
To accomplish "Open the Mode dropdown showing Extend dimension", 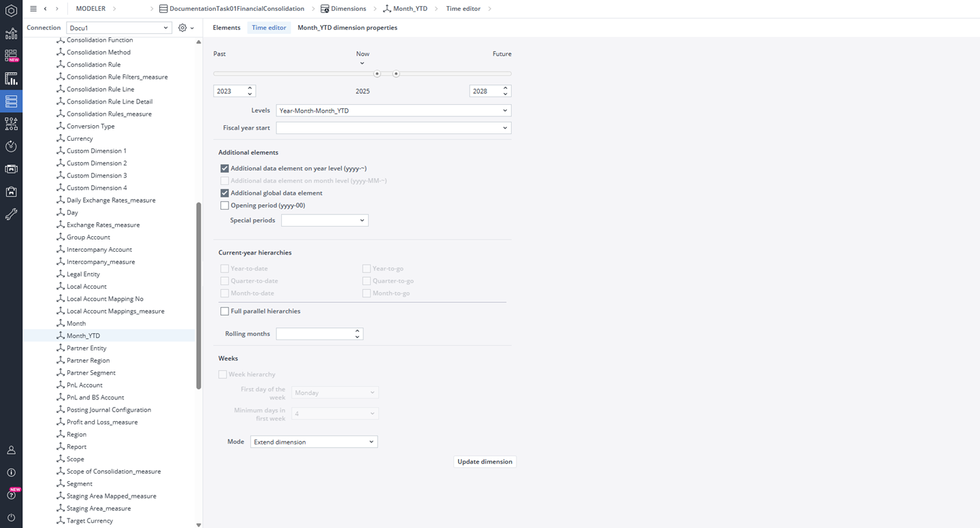I will 313,442.
